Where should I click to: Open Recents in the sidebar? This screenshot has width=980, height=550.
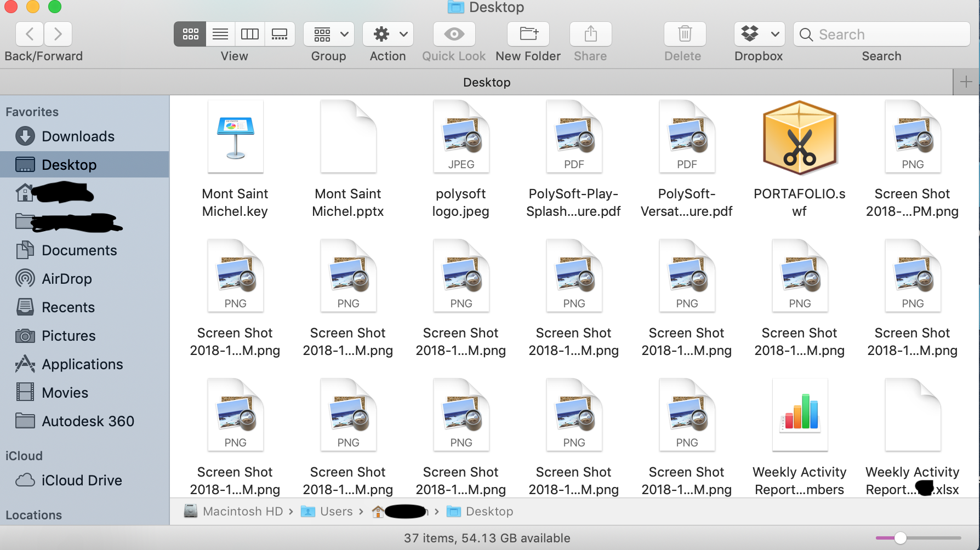click(84, 307)
